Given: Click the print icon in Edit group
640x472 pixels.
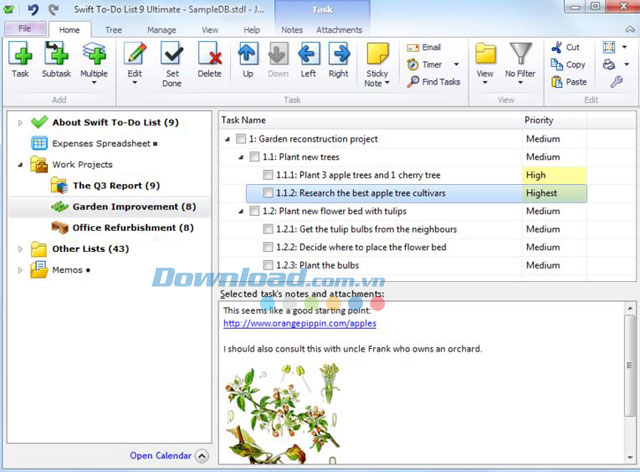Looking at the screenshot, I should (609, 65).
